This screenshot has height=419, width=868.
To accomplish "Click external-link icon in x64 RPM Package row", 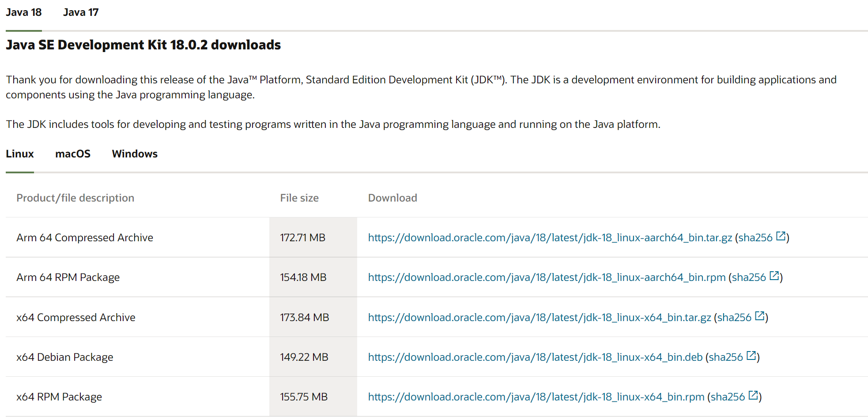I will [x=754, y=395].
